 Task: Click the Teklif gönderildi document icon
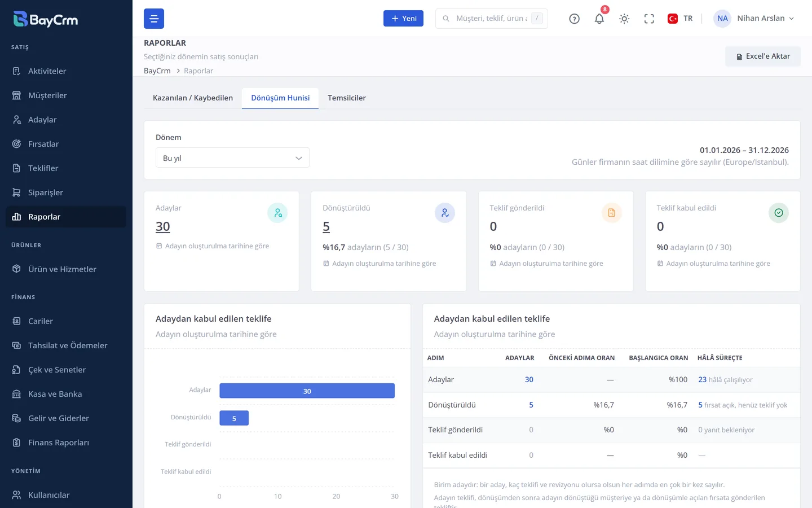coord(612,213)
